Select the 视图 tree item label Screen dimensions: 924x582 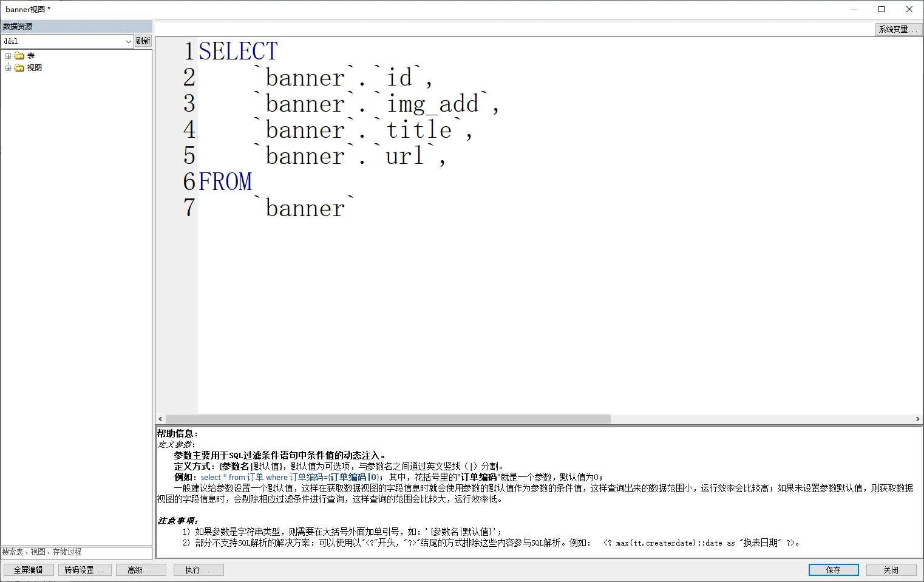pyautogui.click(x=35, y=68)
